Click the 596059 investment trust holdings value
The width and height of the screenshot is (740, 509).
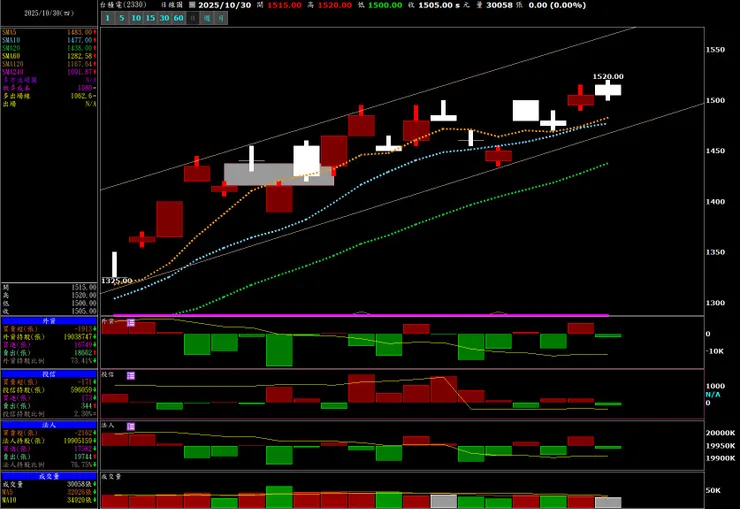[81, 390]
